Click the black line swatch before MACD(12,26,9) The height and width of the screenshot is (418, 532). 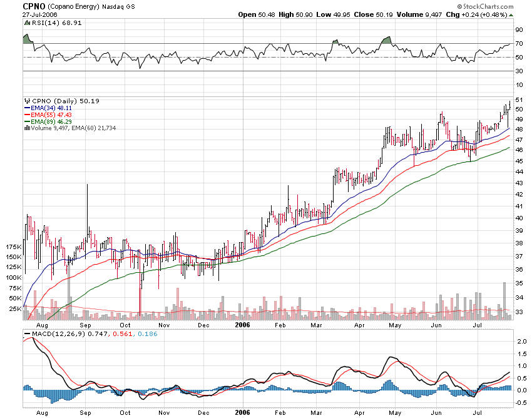pos(27,334)
